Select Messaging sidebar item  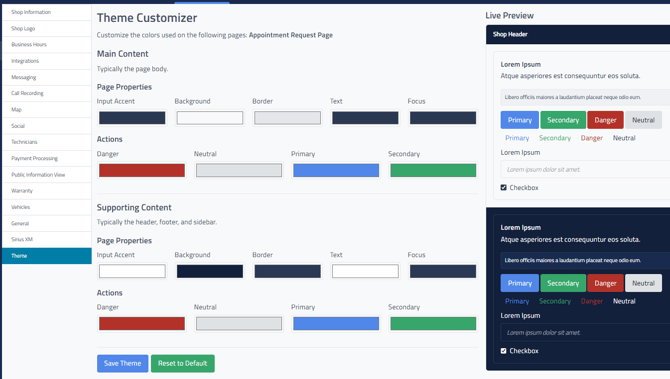(x=46, y=77)
